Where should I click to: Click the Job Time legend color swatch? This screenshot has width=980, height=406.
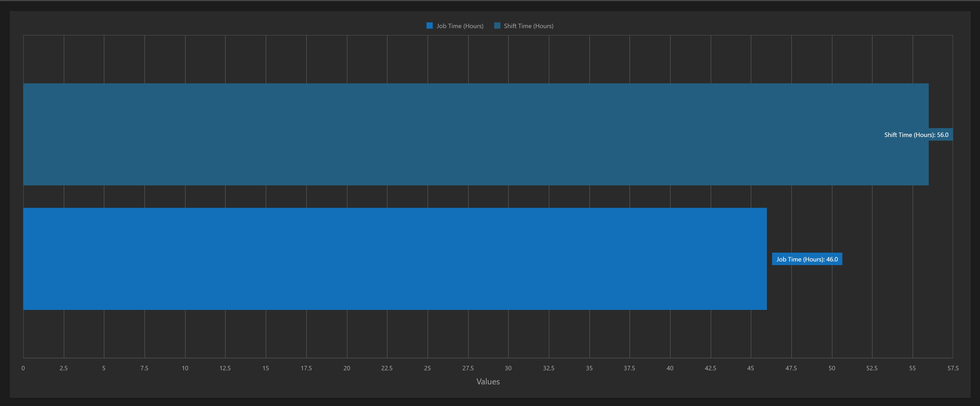tap(430, 26)
